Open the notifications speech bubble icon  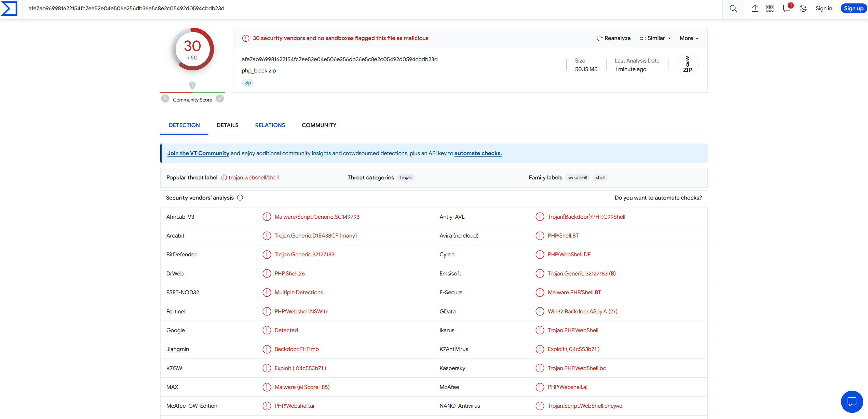786,9
